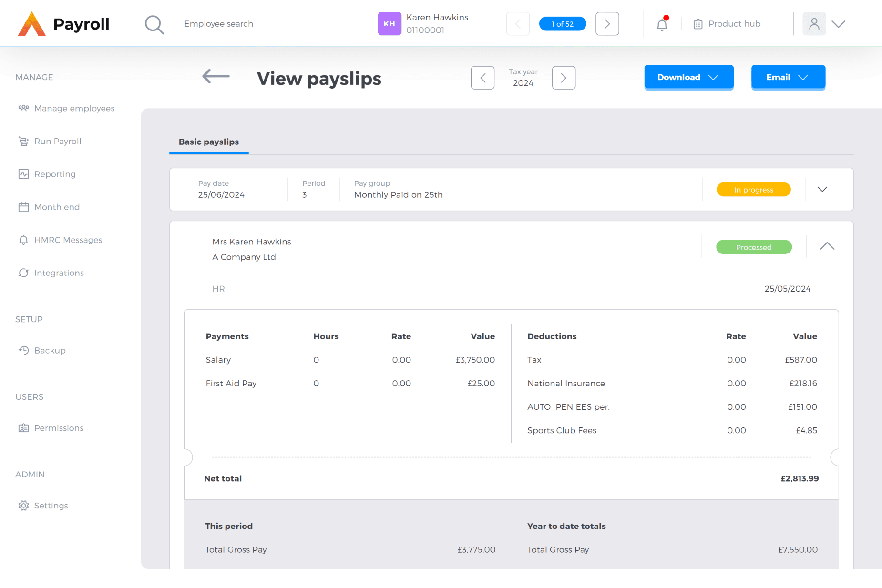Open notifications bell icon
The width and height of the screenshot is (882, 588).
click(662, 24)
